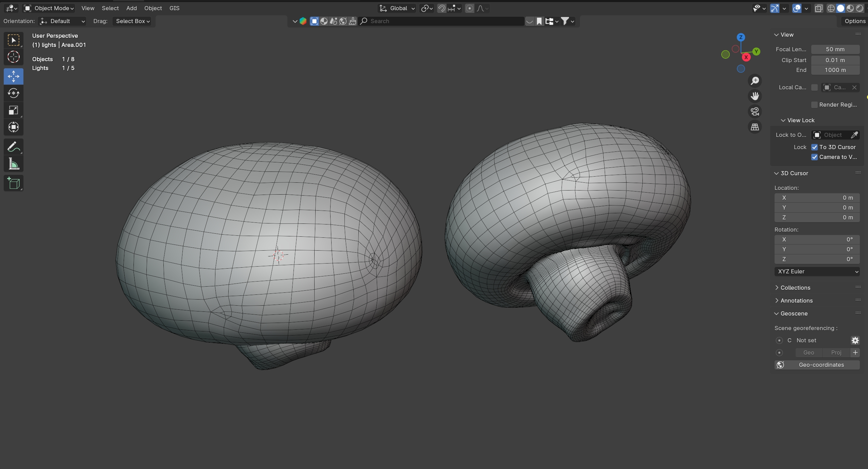Image resolution: width=868 pixels, height=469 pixels.
Task: Select the 3D Cursor tool
Action: point(13,57)
